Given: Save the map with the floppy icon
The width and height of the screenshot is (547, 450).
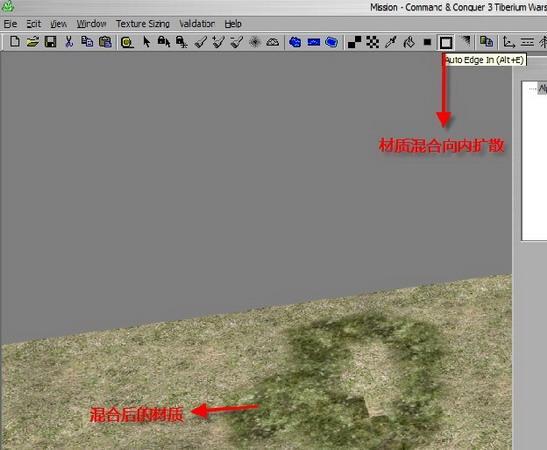Looking at the screenshot, I should point(51,42).
